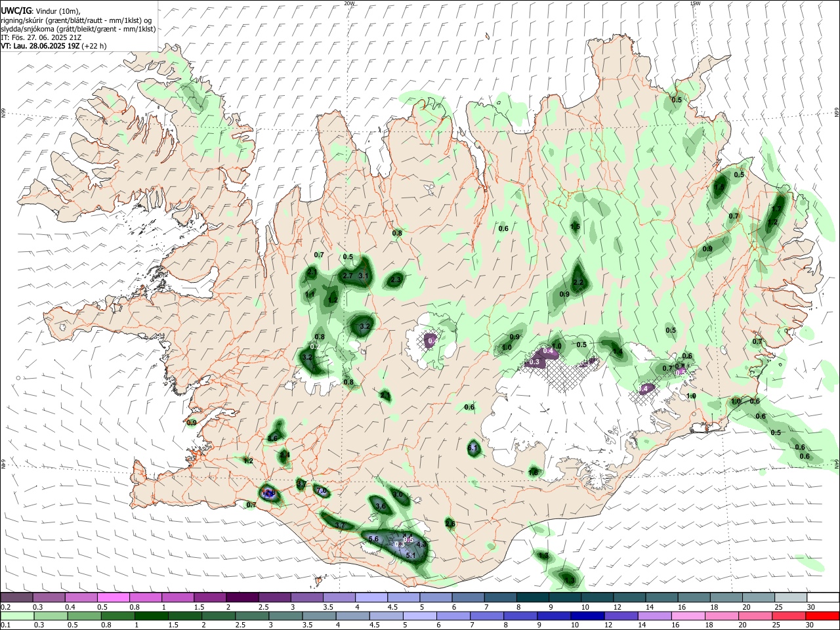This screenshot has height=630, width=840.
Task: Click the 3.1 precipitation value in the west
Action: (x=363, y=276)
